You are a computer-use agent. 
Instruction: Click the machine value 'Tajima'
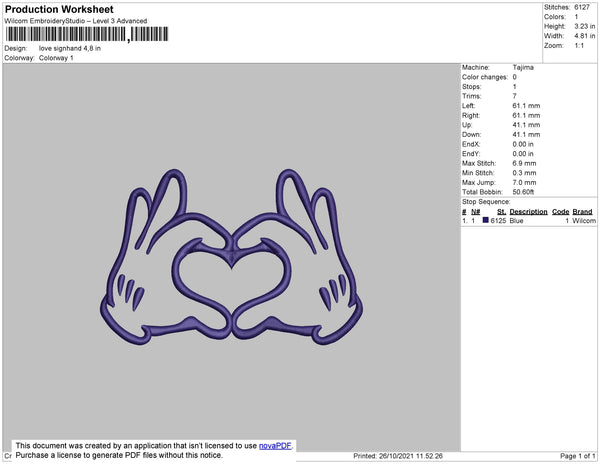(x=523, y=67)
